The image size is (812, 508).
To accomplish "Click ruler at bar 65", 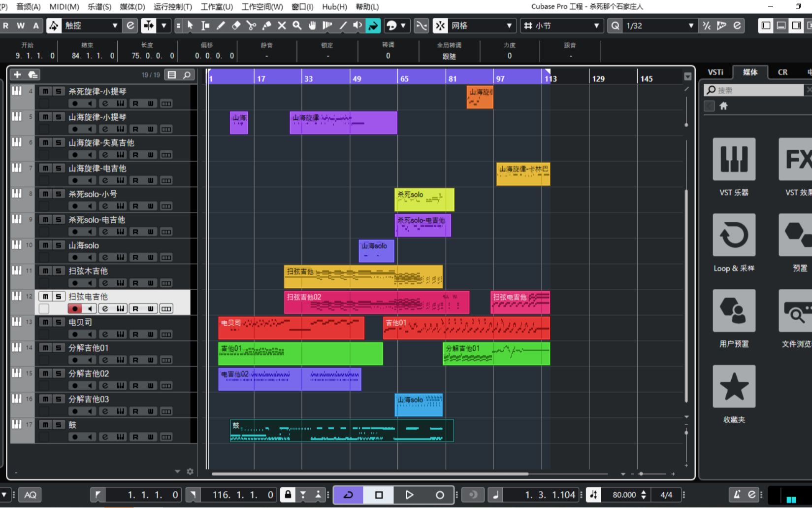I will 404,78.
